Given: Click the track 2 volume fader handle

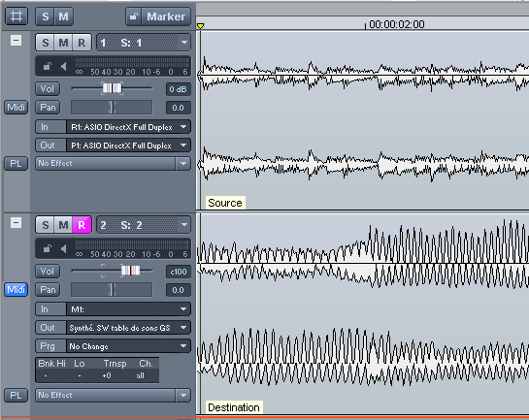Looking at the screenshot, I should (x=131, y=271).
